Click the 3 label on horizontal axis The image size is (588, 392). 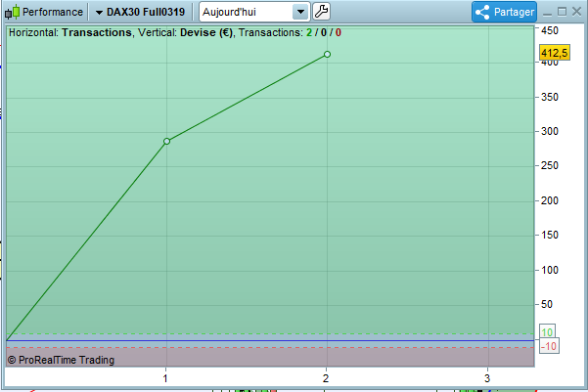click(x=487, y=378)
